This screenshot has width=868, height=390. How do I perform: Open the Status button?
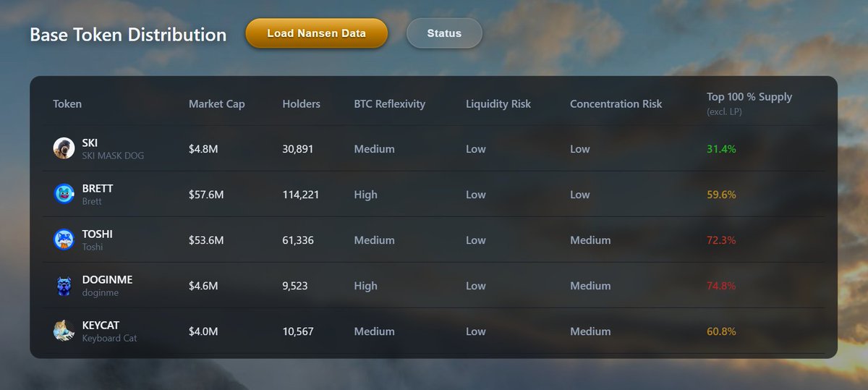tap(444, 33)
